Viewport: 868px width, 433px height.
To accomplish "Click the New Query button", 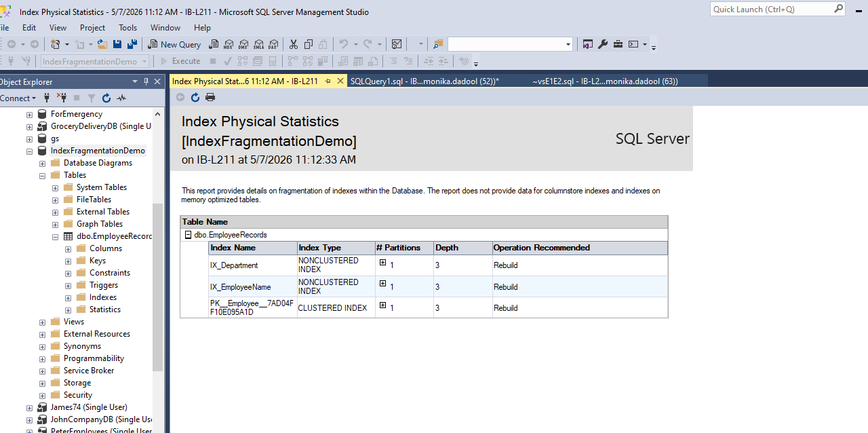I will click(175, 44).
